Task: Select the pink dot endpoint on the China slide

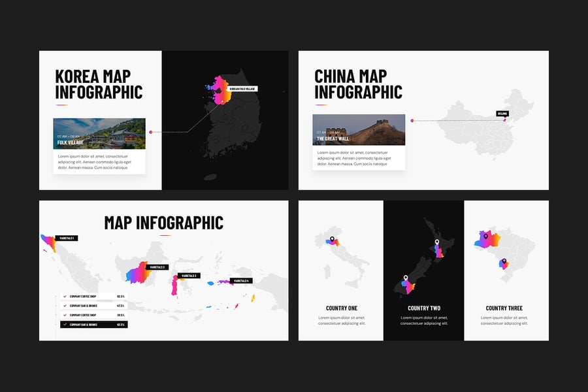Action: point(412,120)
